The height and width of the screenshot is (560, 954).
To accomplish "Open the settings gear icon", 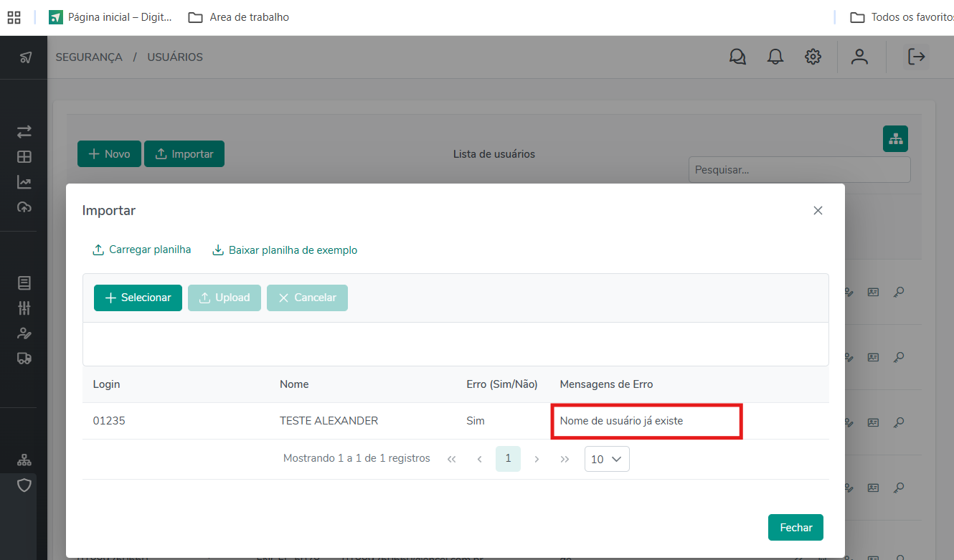I will point(813,57).
